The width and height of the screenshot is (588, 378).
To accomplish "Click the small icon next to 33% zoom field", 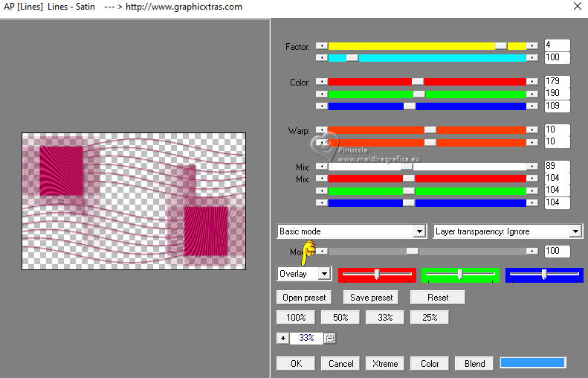I will point(329,339).
